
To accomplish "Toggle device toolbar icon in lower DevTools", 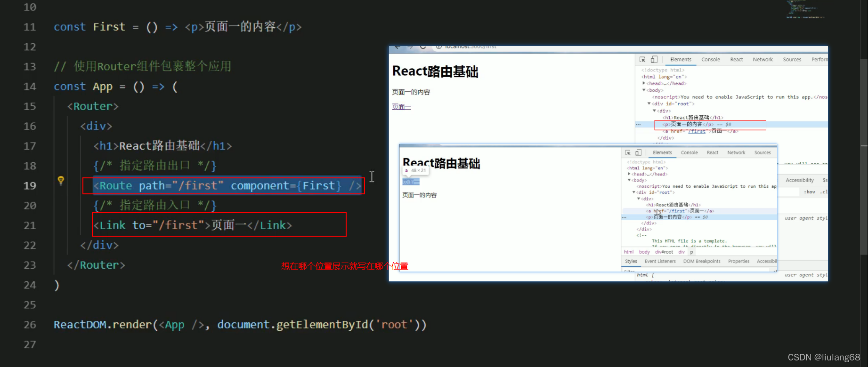I will click(x=638, y=152).
